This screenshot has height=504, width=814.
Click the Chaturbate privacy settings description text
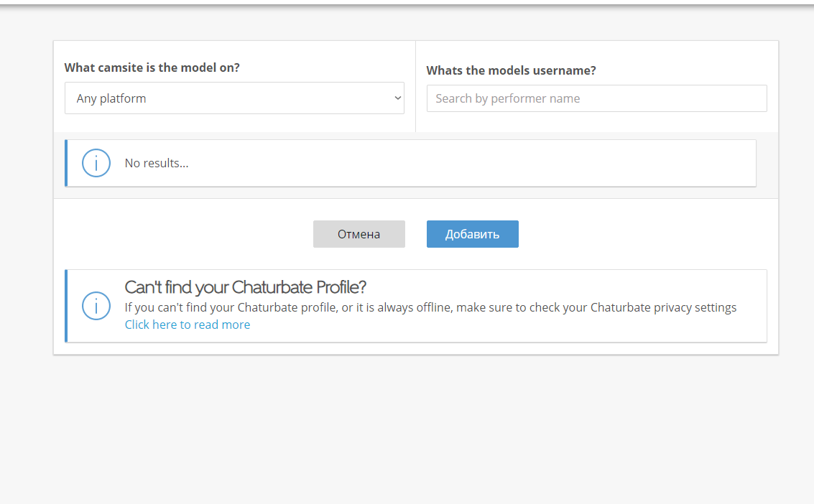click(x=430, y=307)
